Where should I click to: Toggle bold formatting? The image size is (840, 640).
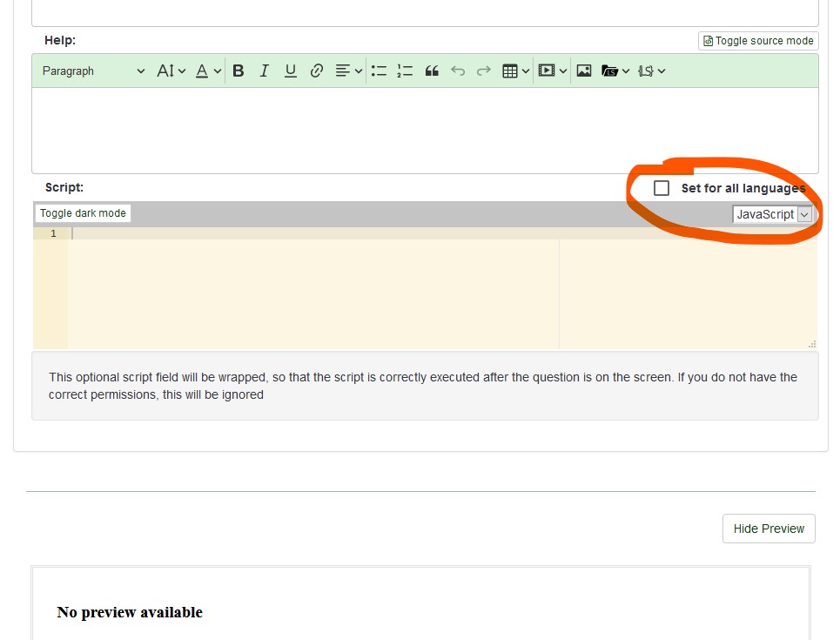pos(239,71)
